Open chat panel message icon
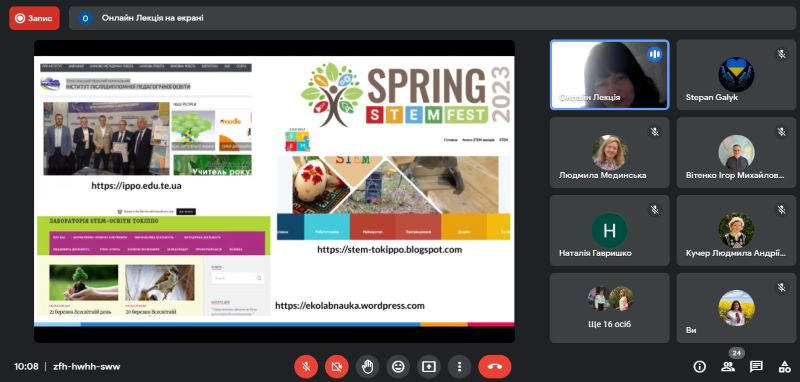800x382 pixels. 756,366
